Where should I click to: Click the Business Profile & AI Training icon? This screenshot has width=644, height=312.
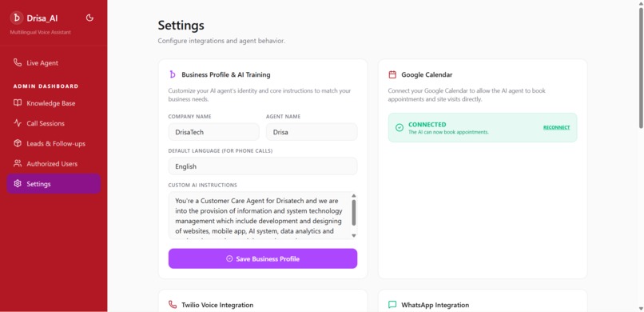pos(173,74)
